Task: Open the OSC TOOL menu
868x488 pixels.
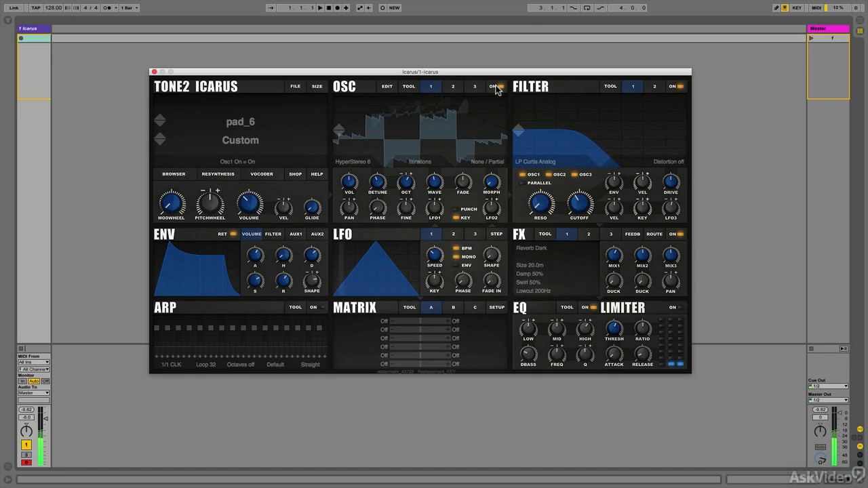Action: (409, 86)
